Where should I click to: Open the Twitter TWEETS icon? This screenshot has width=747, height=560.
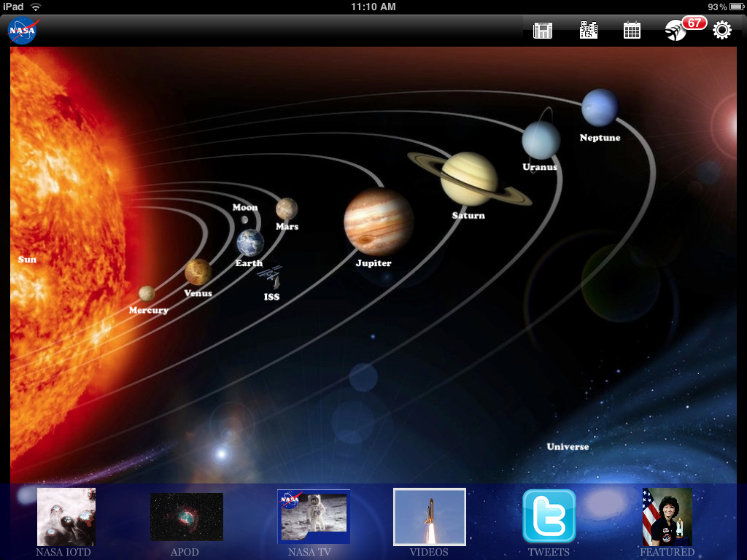tap(549, 516)
